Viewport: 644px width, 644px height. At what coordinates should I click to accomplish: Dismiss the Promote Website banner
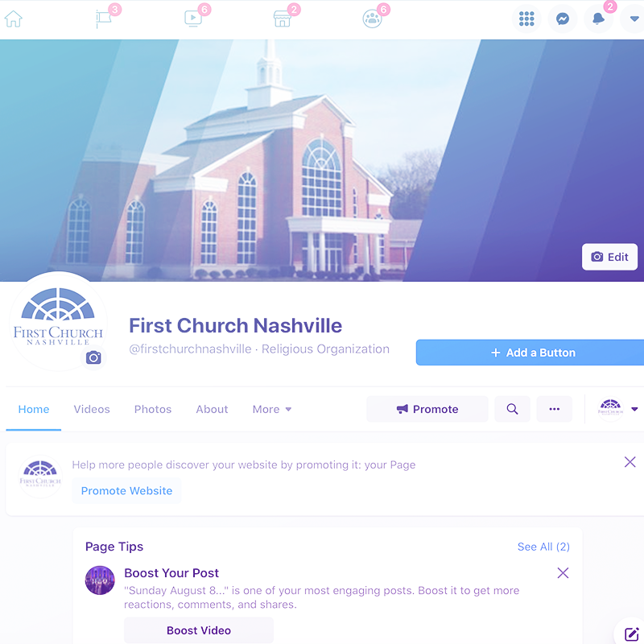click(x=630, y=462)
